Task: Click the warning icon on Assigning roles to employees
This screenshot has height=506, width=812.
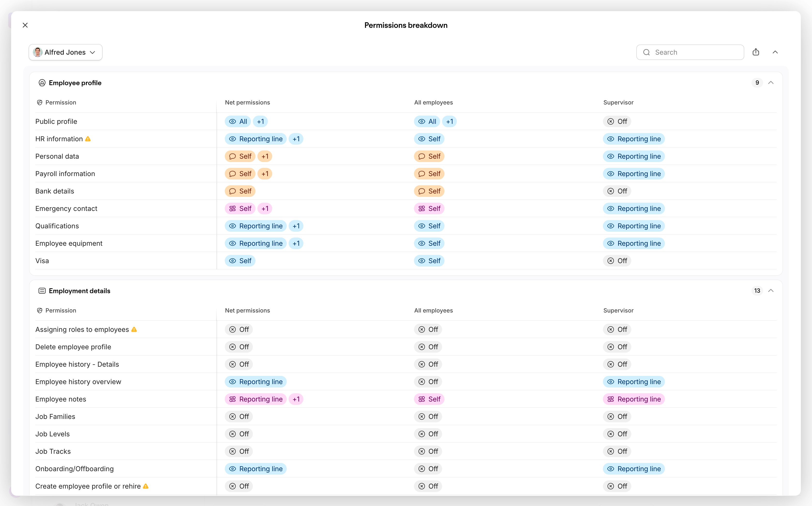Action: [x=134, y=329]
